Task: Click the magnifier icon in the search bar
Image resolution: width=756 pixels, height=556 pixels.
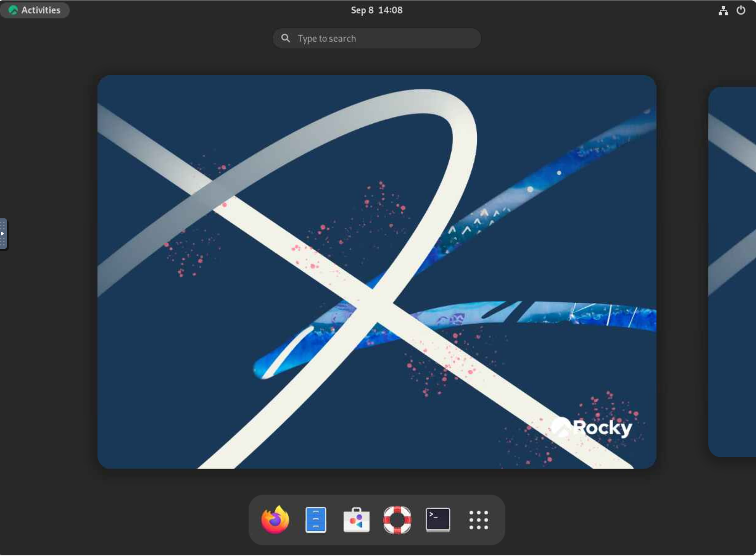Action: pos(286,38)
